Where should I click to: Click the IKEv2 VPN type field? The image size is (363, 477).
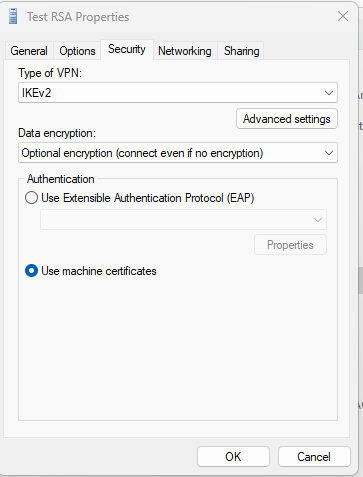[x=178, y=93]
